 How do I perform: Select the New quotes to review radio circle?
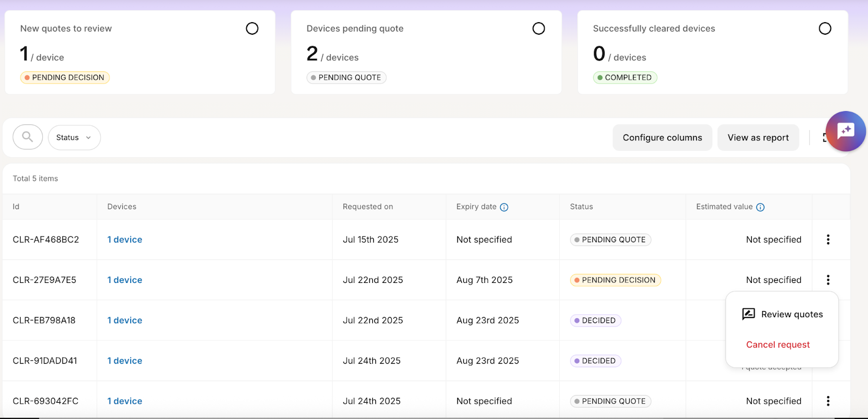(x=252, y=28)
